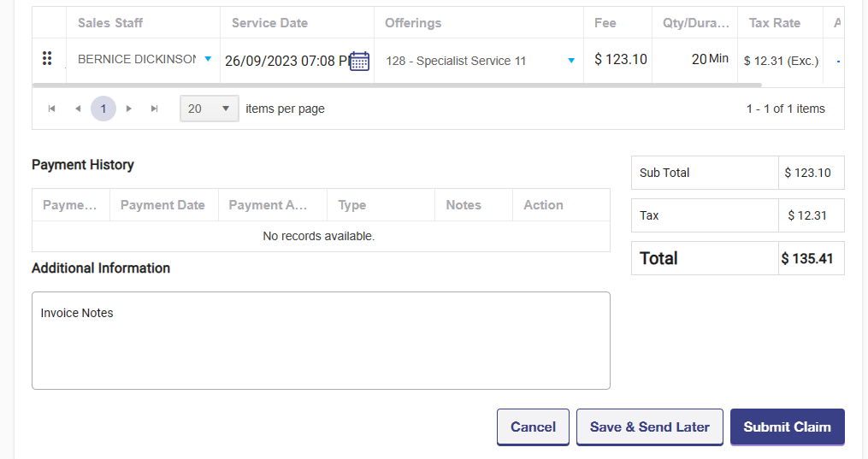
Task: Expand the Sales Staff dropdown
Action: click(x=208, y=59)
